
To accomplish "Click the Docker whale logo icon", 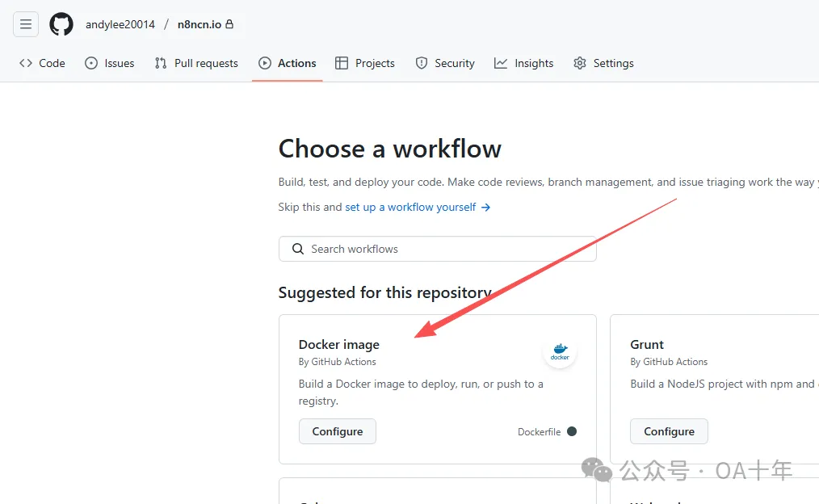I will [x=560, y=351].
